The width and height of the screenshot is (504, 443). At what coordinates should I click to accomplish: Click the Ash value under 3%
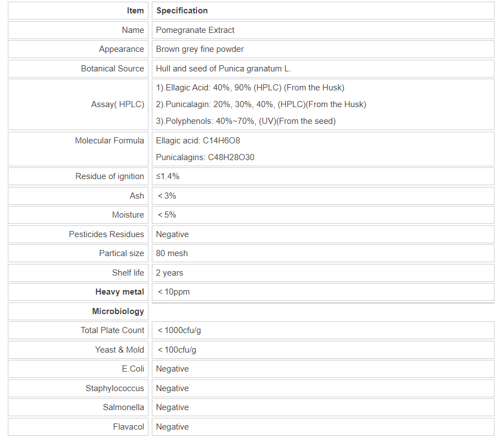[x=166, y=196]
